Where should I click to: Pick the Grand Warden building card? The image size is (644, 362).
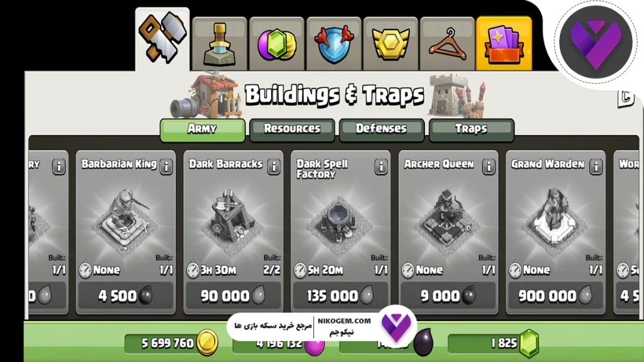(x=556, y=233)
